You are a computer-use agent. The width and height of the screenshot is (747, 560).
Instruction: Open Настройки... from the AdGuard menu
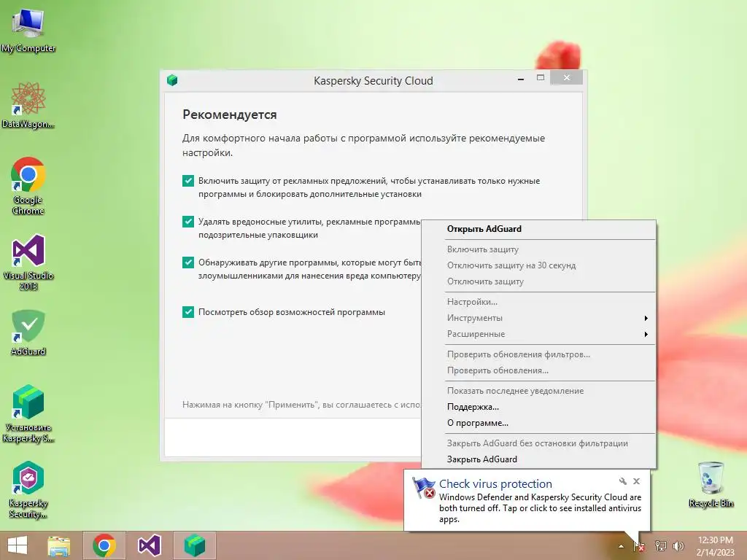pos(539,302)
